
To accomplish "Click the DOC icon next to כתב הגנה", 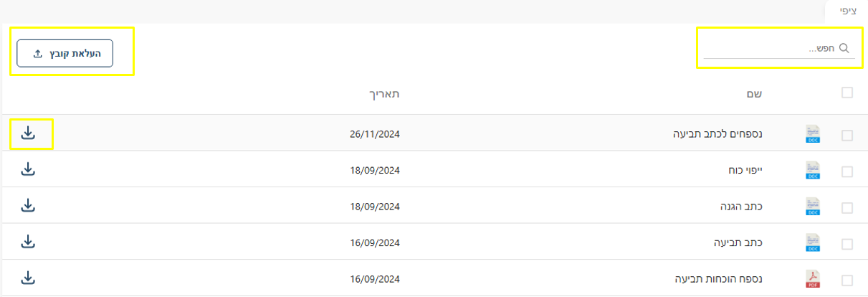I will (x=813, y=206).
